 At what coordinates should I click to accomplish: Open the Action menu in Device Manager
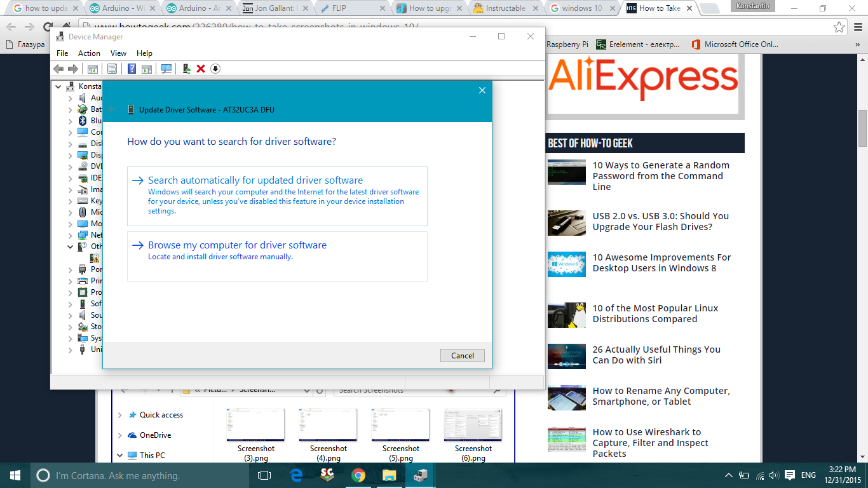[89, 53]
